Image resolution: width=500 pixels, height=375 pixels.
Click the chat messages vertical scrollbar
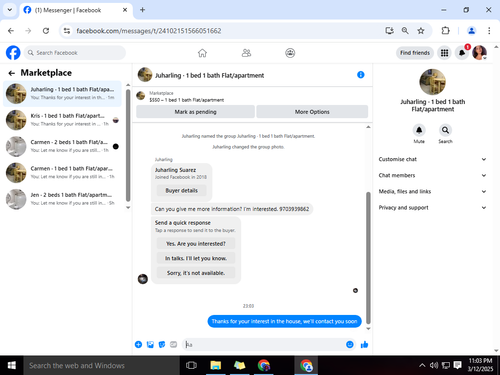(368, 257)
